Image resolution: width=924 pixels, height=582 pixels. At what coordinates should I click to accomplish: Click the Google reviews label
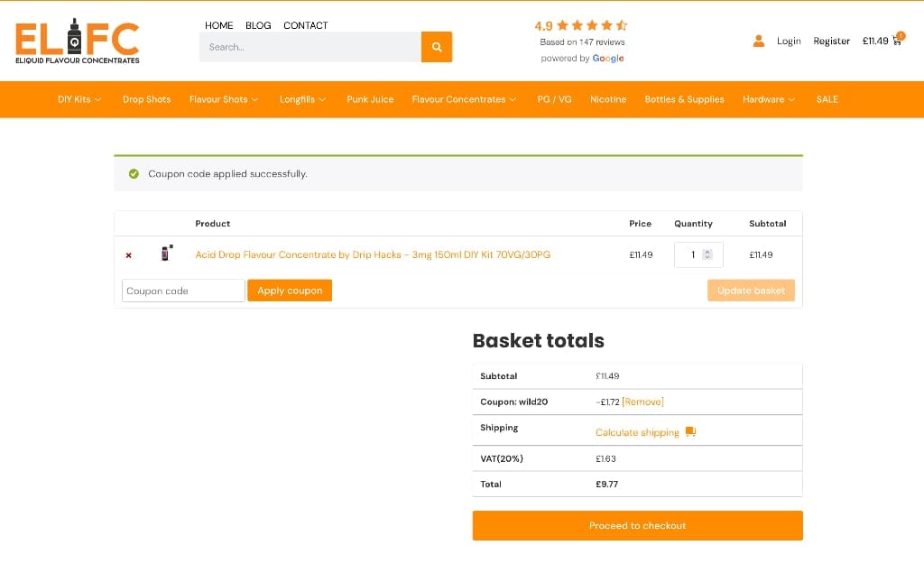[x=582, y=59]
